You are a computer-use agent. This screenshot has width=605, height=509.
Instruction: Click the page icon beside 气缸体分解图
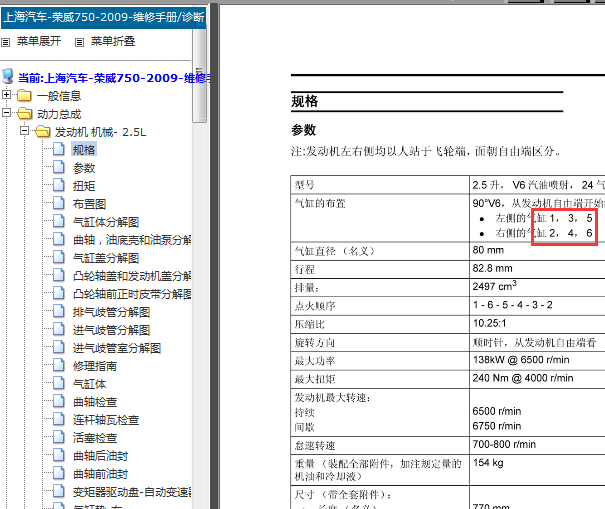pos(59,221)
